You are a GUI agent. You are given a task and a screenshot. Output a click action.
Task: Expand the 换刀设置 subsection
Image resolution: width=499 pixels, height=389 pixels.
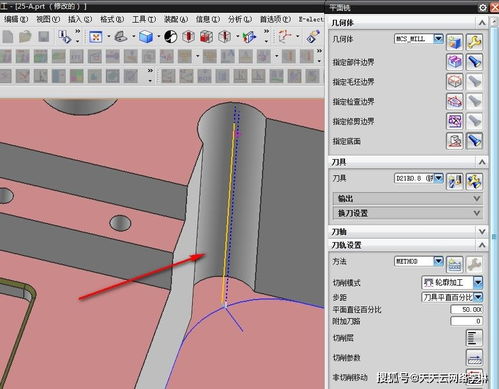pos(408,213)
